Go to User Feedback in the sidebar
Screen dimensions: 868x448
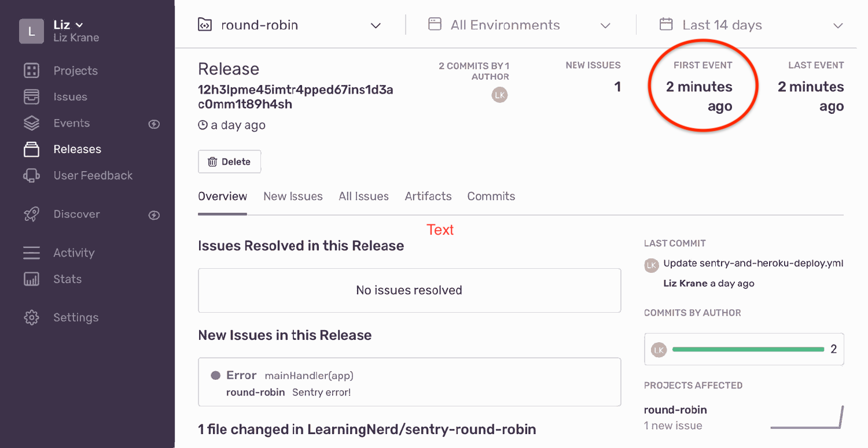tap(93, 175)
